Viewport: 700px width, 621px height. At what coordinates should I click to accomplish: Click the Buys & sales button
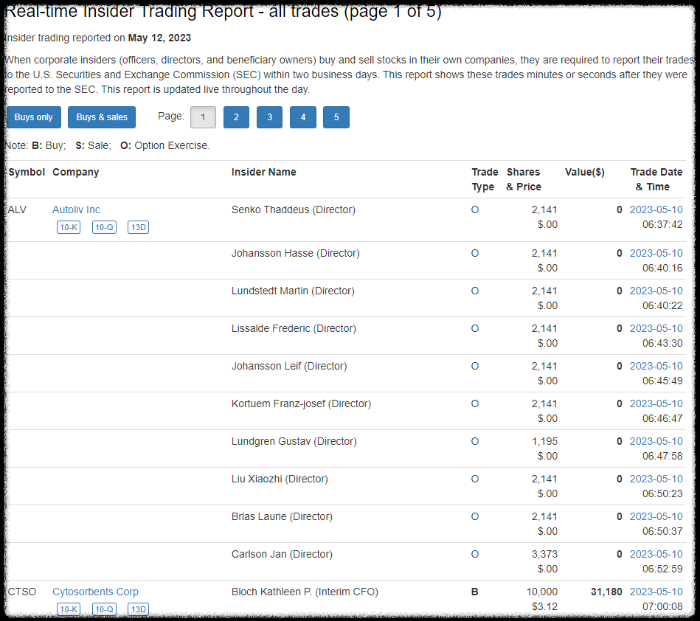pos(102,117)
